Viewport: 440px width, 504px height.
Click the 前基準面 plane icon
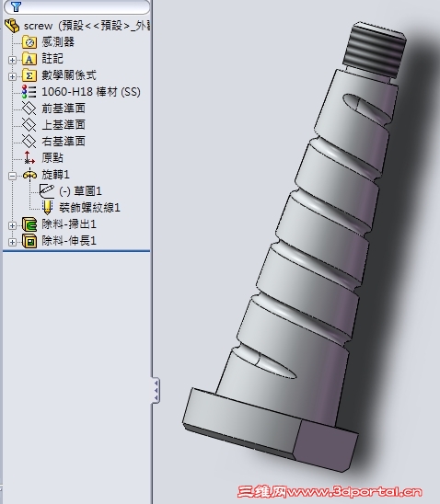click(x=29, y=109)
